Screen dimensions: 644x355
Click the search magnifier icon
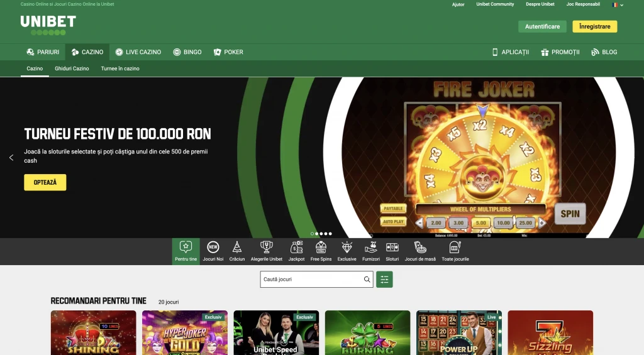[x=367, y=280]
